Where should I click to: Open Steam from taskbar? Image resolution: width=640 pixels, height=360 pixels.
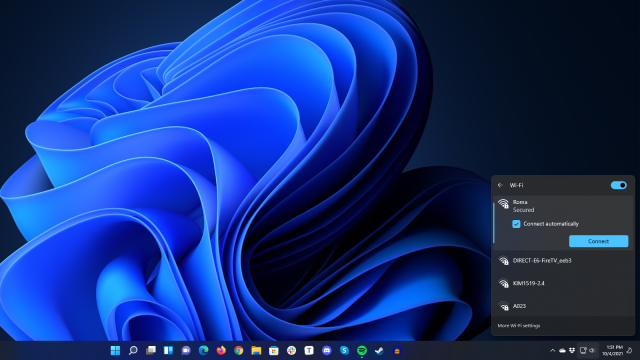coord(379,350)
